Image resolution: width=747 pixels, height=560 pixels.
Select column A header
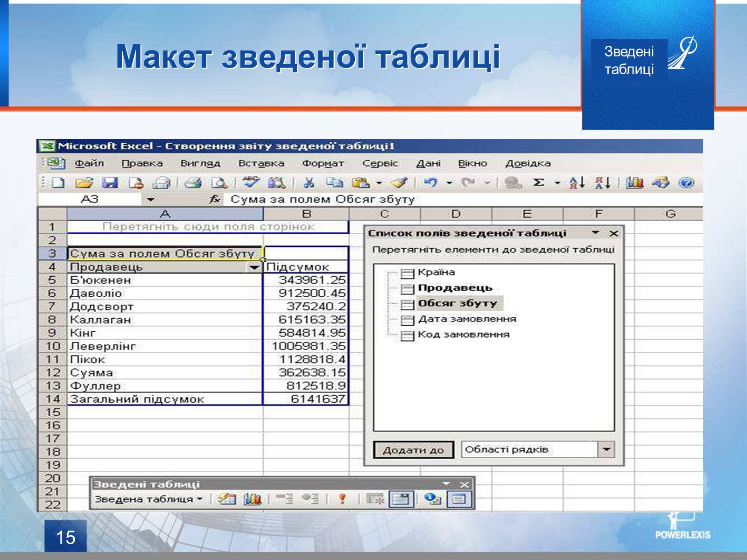coord(165,214)
